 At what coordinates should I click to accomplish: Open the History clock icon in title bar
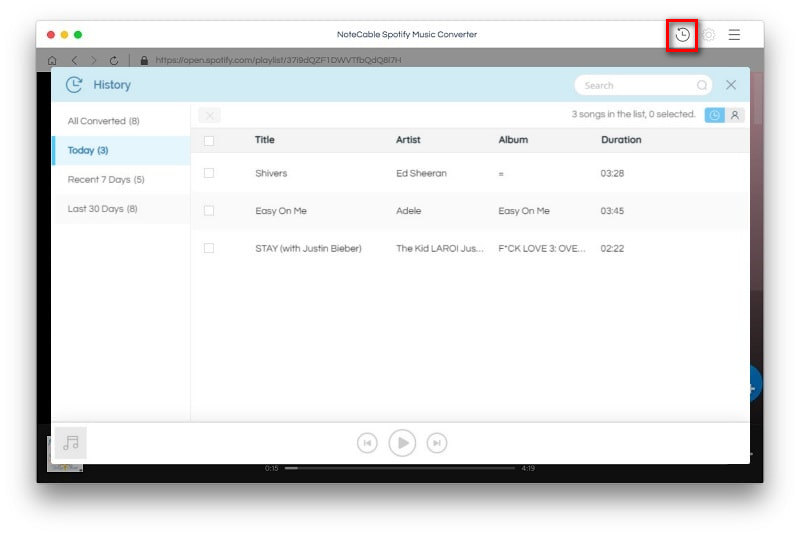point(682,35)
